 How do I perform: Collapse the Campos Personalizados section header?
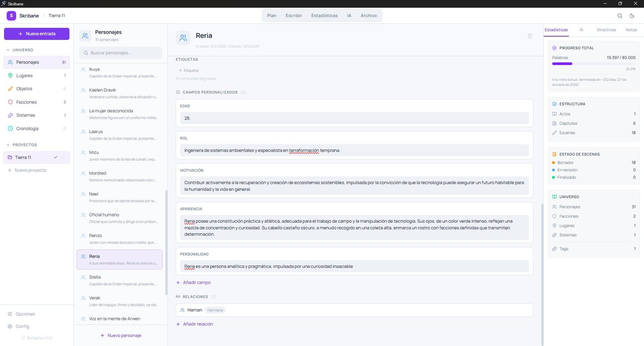click(x=210, y=92)
